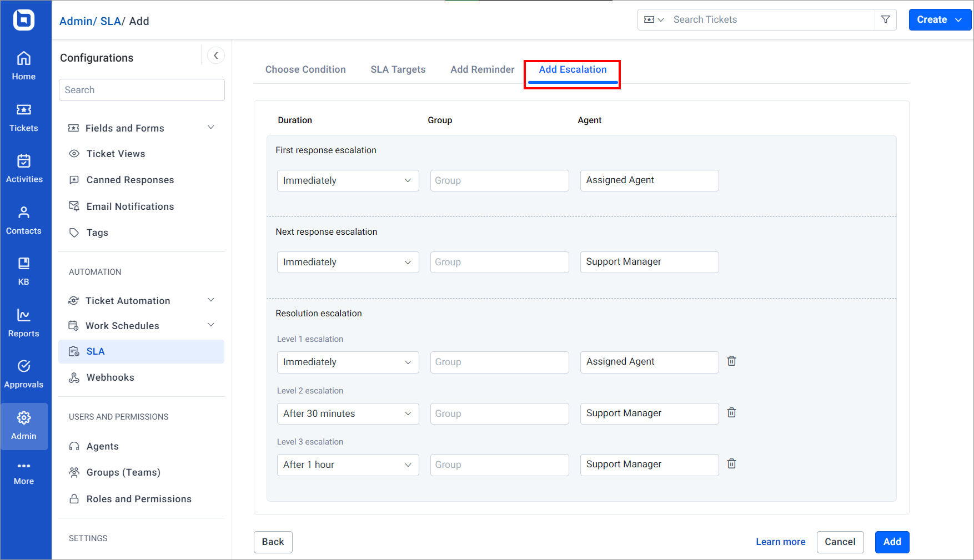Image resolution: width=974 pixels, height=560 pixels.
Task: Delete Level 3 escalation row
Action: pos(732,464)
